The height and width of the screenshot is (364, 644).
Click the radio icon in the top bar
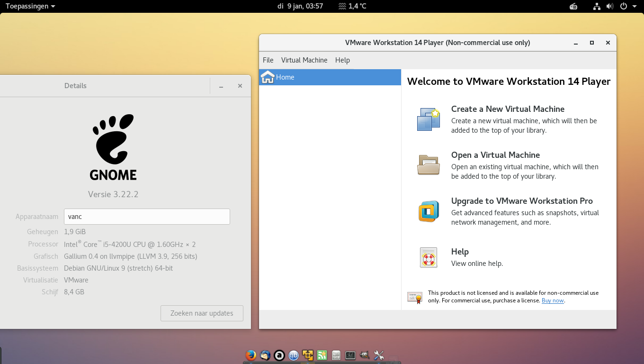click(573, 6)
